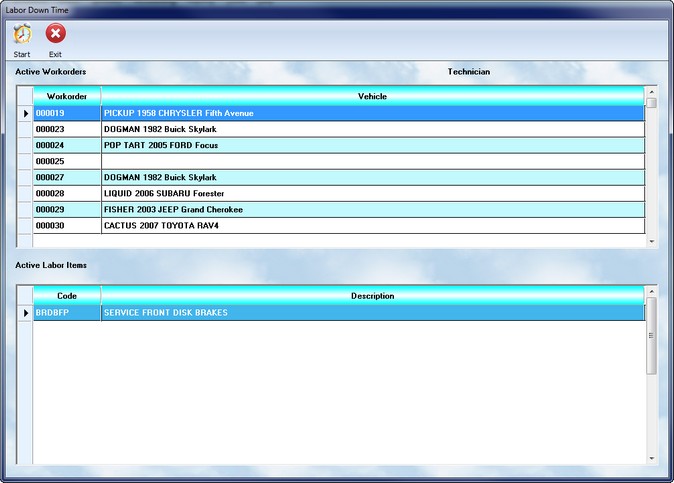This screenshot has height=483, width=674.
Task: Click the Description column header
Action: pyautogui.click(x=372, y=296)
